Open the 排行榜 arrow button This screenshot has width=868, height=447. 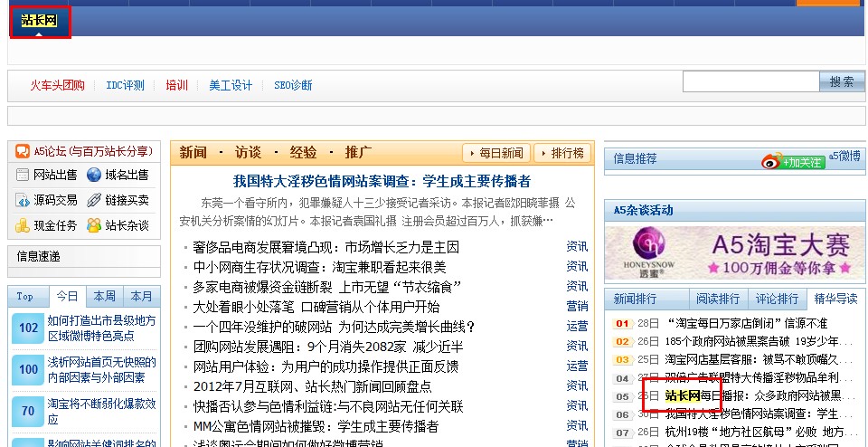(561, 153)
